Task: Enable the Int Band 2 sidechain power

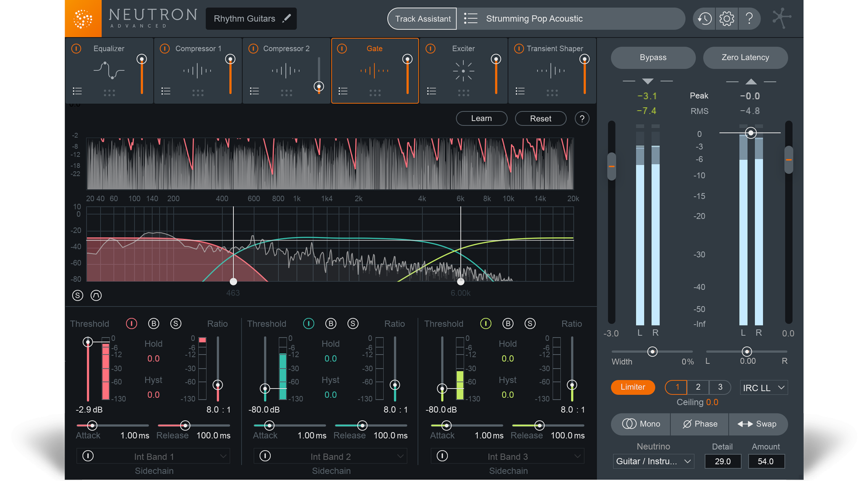Action: click(x=265, y=456)
